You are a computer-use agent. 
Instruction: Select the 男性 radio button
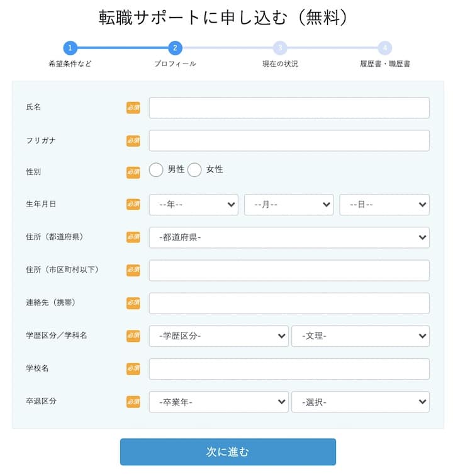click(156, 170)
